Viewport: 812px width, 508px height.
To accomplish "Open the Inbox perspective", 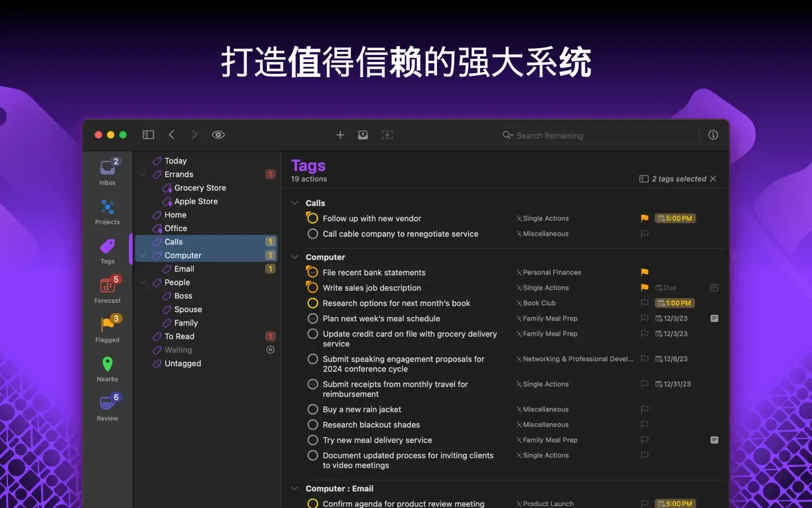I will (x=107, y=172).
